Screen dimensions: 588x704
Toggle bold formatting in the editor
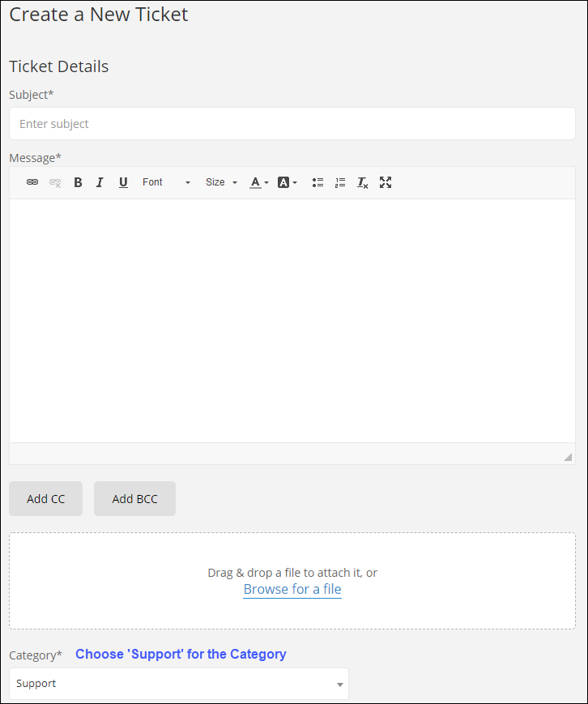(x=78, y=182)
